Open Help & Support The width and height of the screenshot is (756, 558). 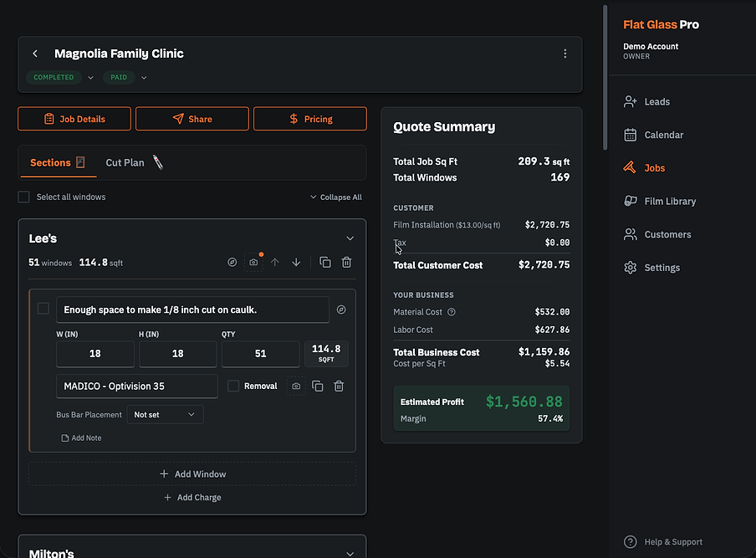coord(663,542)
